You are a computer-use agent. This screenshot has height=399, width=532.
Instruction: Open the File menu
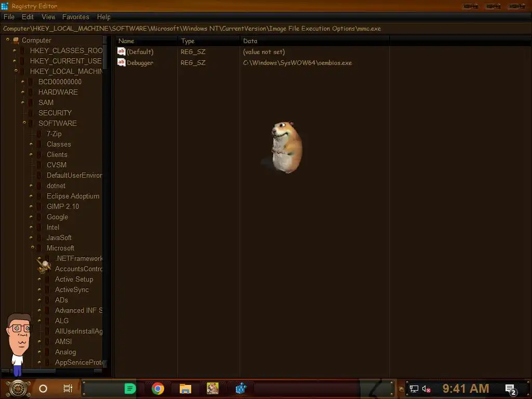pos(9,17)
